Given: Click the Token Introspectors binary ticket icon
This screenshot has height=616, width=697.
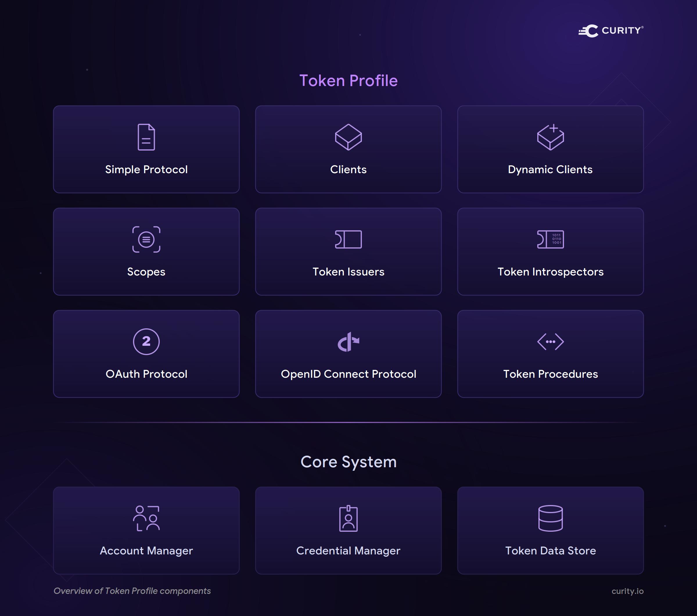Looking at the screenshot, I should 550,239.
